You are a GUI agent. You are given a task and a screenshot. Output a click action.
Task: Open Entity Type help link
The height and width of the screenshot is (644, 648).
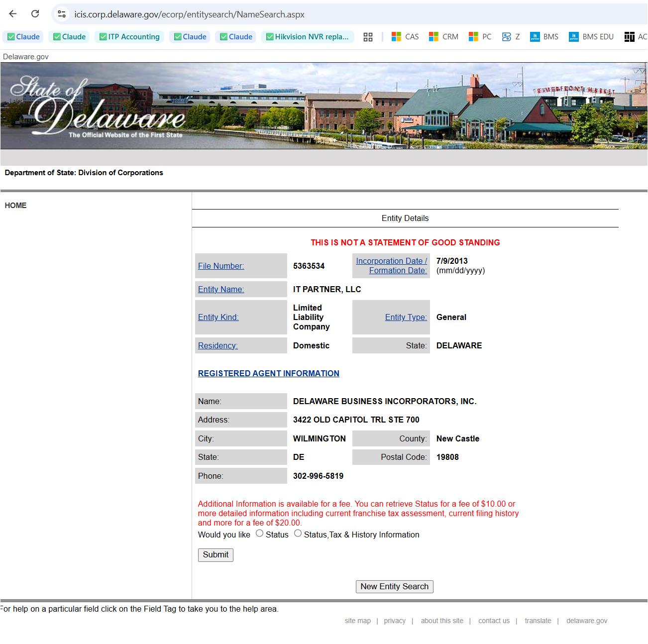406,317
